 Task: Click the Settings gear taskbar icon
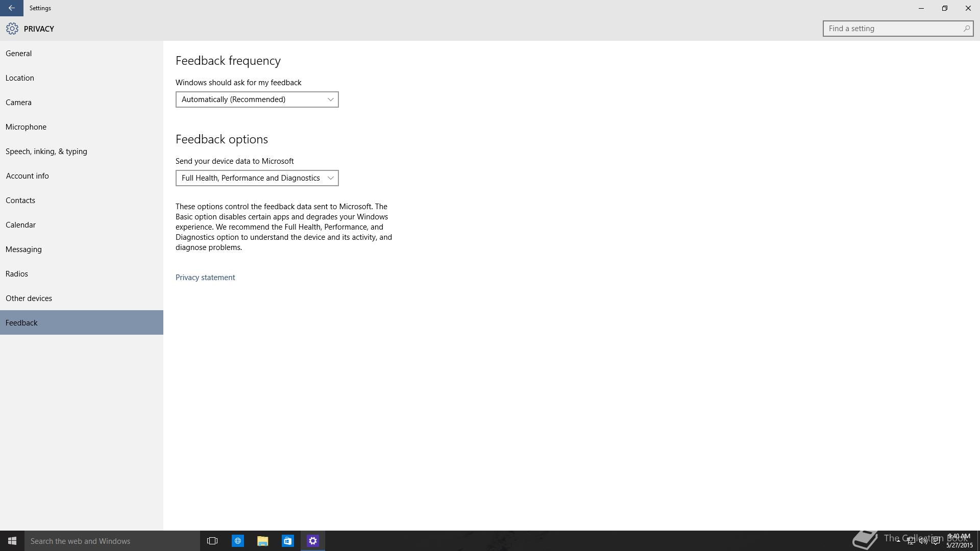click(313, 541)
